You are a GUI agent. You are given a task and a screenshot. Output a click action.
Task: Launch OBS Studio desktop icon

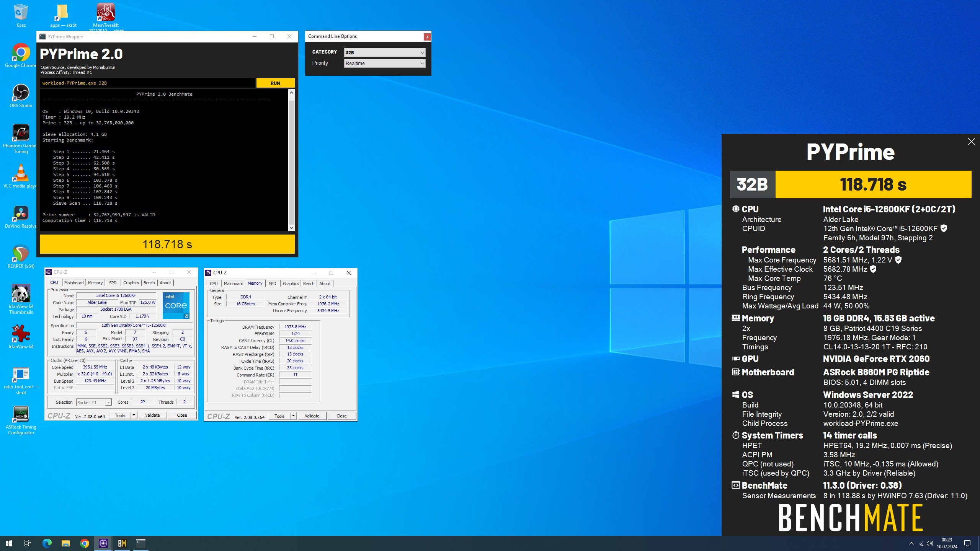(21, 96)
